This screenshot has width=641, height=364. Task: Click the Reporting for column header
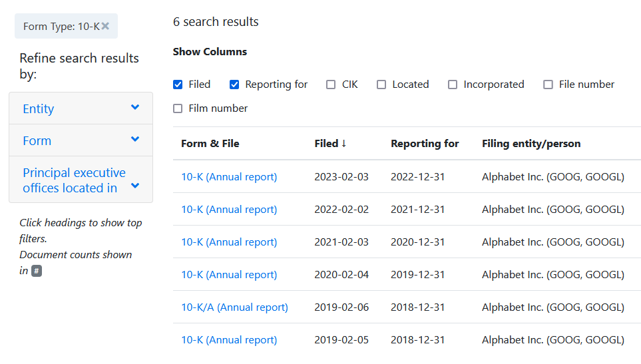click(x=425, y=143)
